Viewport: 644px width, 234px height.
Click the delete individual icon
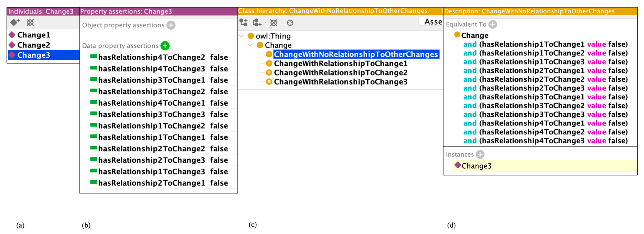tap(30, 23)
